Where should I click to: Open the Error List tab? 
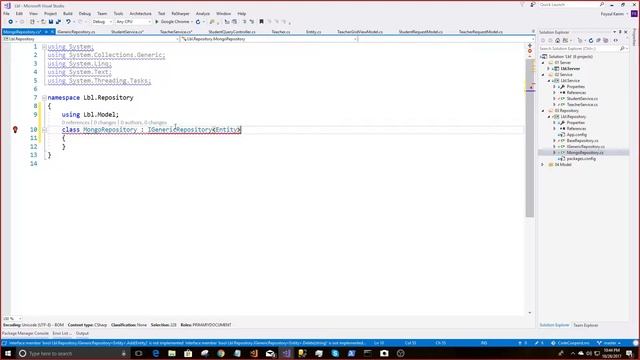[x=62, y=333]
